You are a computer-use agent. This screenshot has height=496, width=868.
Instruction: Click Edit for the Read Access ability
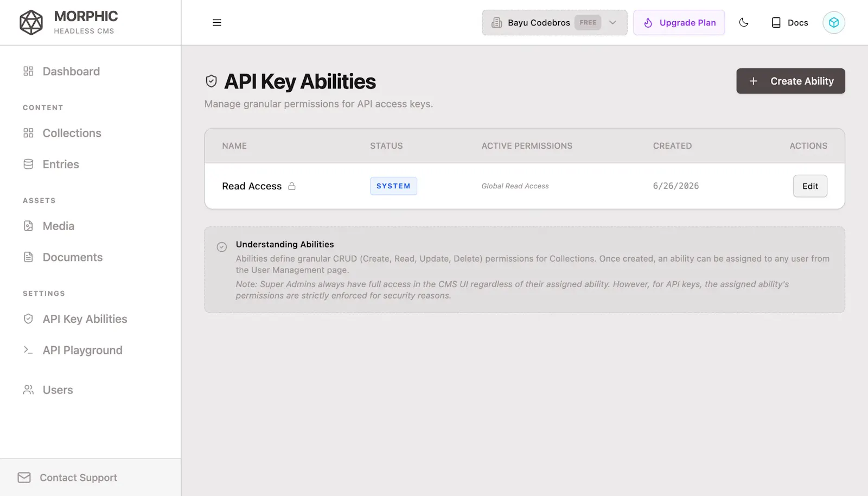point(810,186)
